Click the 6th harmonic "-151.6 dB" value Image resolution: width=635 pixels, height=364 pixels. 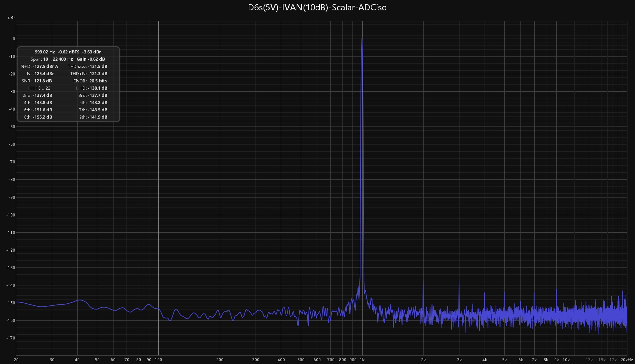[42, 110]
